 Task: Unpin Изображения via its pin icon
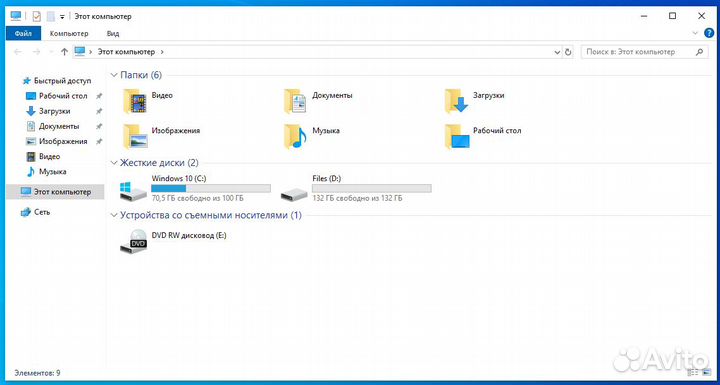[98, 142]
